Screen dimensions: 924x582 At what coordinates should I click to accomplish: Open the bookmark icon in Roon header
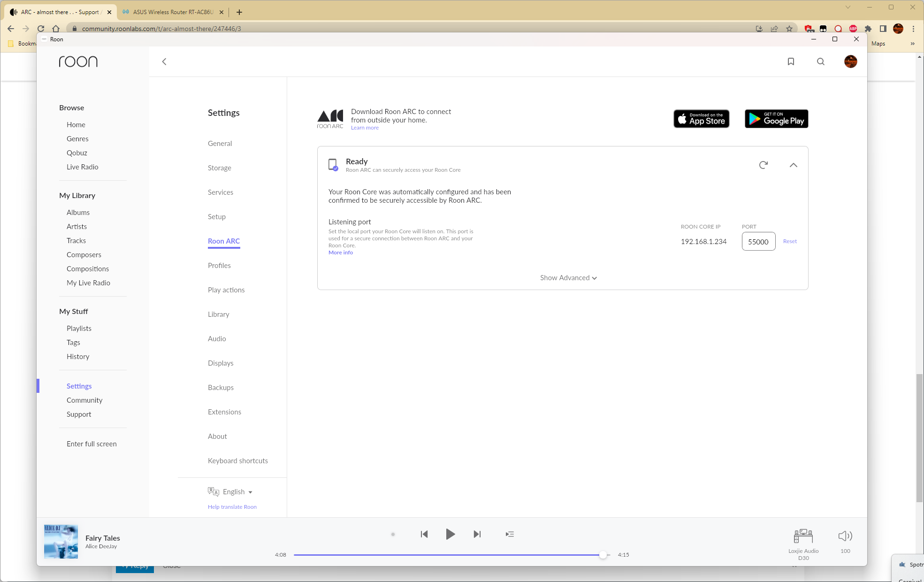click(791, 61)
